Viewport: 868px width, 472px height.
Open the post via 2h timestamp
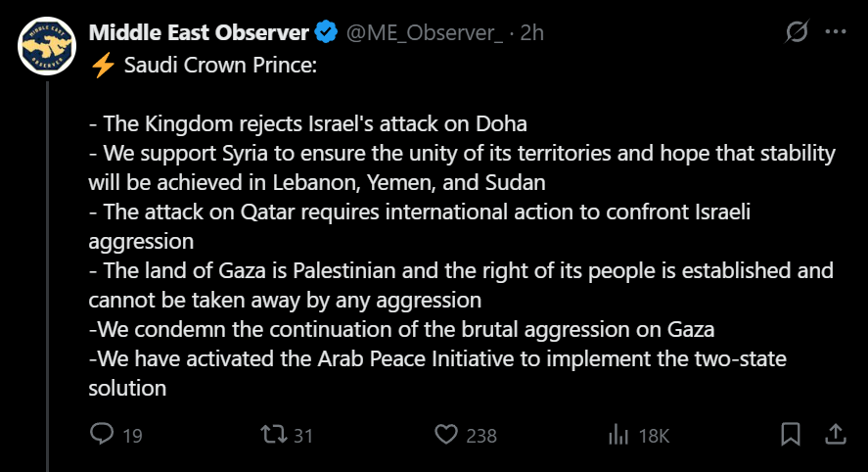[532, 32]
